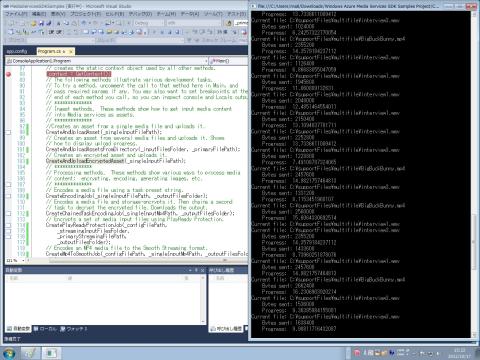Click the CreateAndUploadAsset(_singleInputFilePath) code line
The image size is (480, 360).
[x=104, y=132]
